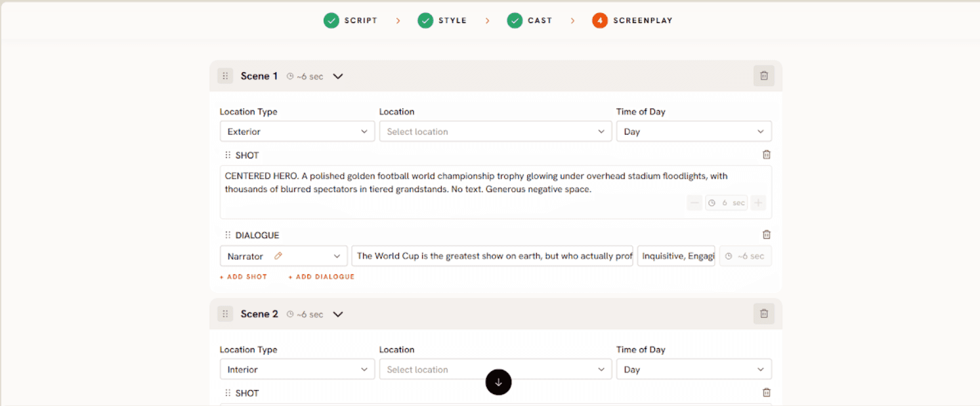This screenshot has height=406, width=980.
Task: Increase the shot duration with plus
Action: pyautogui.click(x=758, y=203)
